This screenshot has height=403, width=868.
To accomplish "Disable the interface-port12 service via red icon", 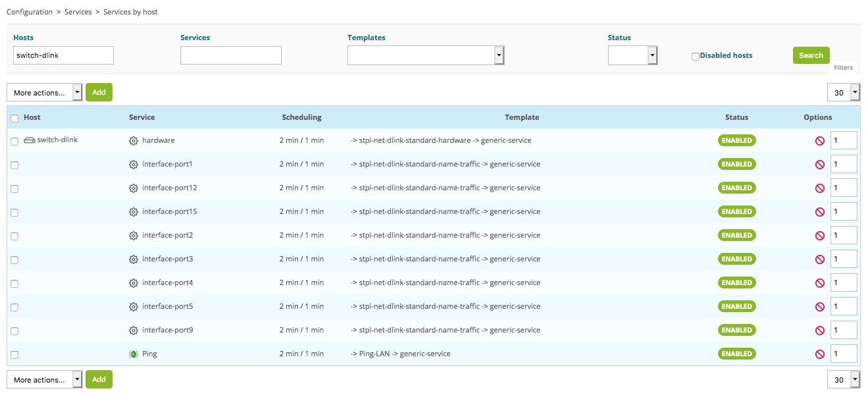I will 819,188.
